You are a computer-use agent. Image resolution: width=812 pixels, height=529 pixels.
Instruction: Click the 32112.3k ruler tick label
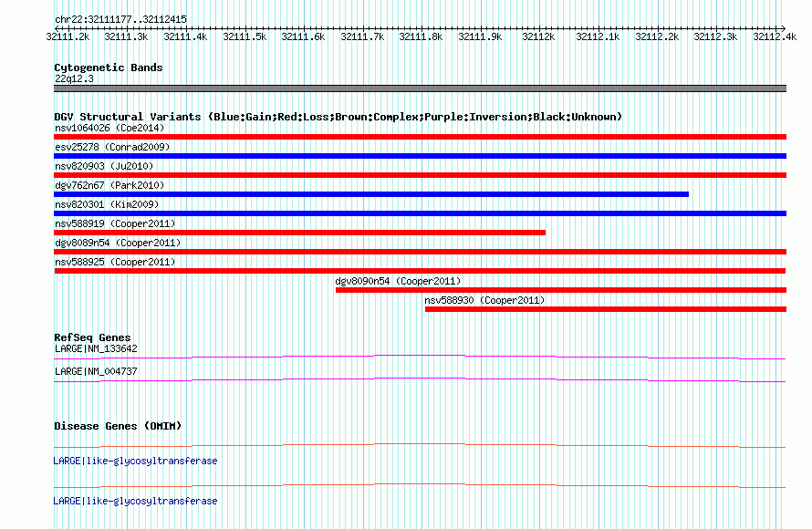(715, 36)
